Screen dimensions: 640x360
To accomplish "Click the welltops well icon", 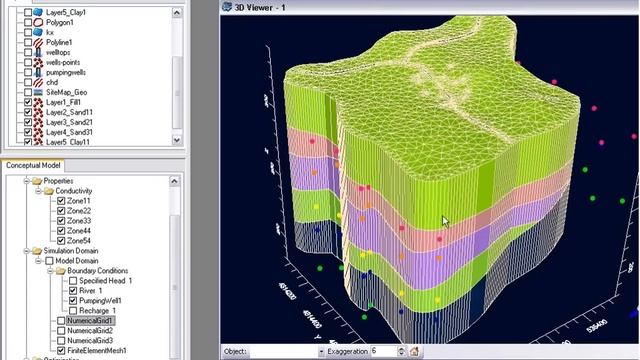I will 38,52.
